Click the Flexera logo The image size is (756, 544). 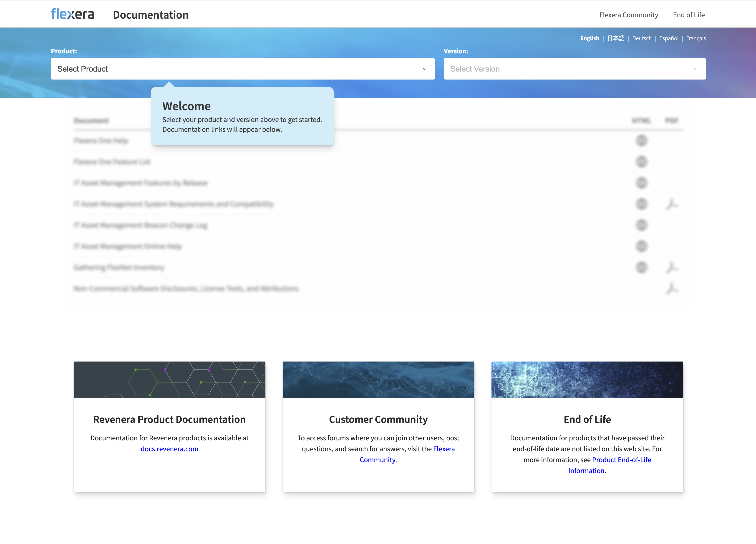click(73, 14)
